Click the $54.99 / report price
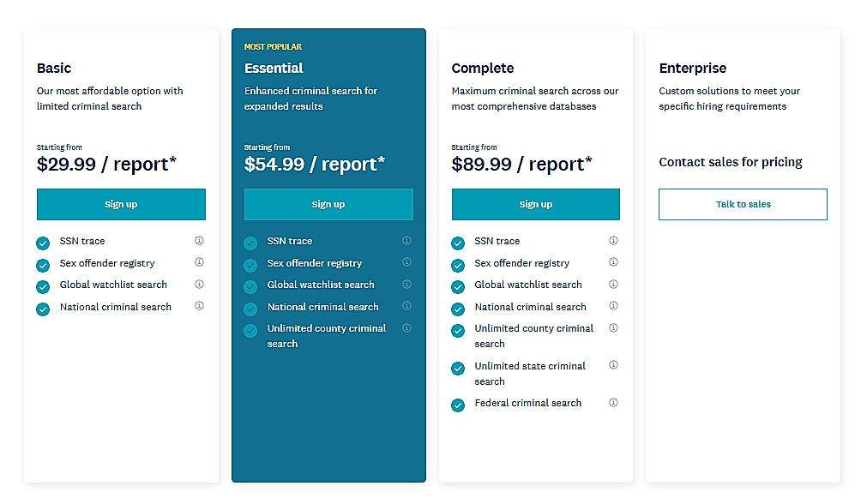867x504 pixels. (315, 164)
